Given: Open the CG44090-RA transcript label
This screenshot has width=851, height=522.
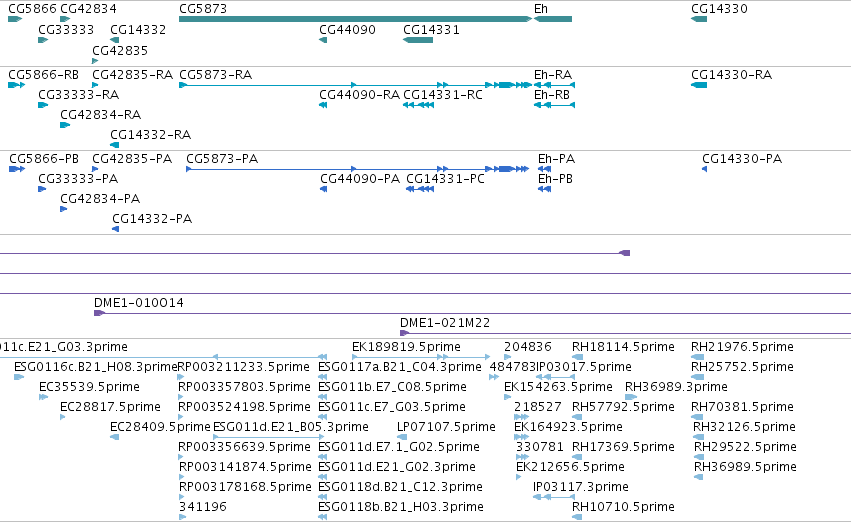Looking at the screenshot, I should coord(359,94).
